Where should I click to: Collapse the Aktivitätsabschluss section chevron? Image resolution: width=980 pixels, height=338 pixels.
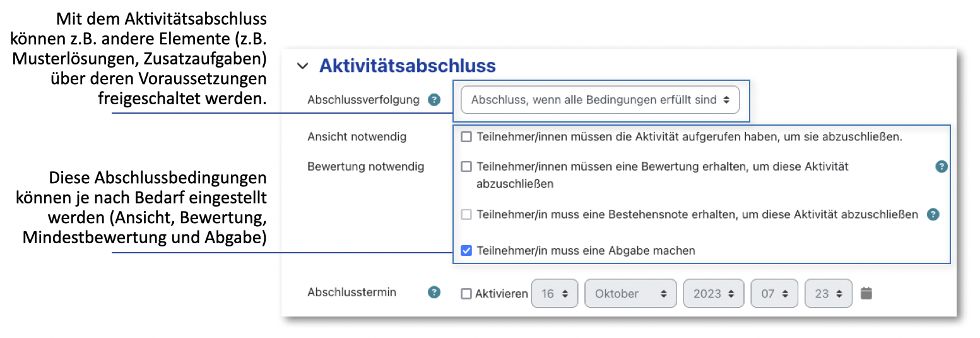[303, 66]
